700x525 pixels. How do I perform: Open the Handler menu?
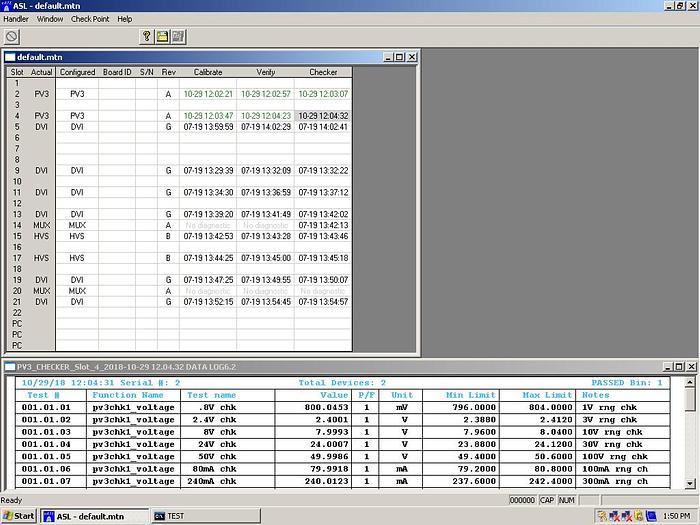(16, 19)
